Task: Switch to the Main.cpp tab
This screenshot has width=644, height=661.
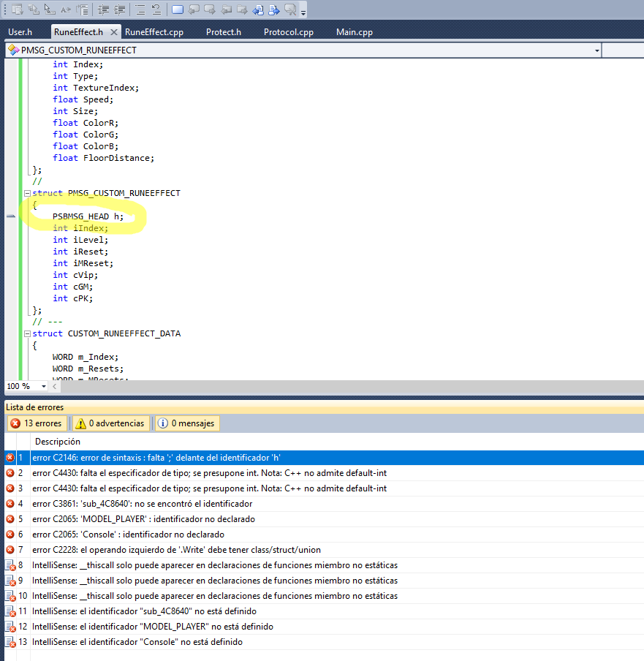Action: 355,32
